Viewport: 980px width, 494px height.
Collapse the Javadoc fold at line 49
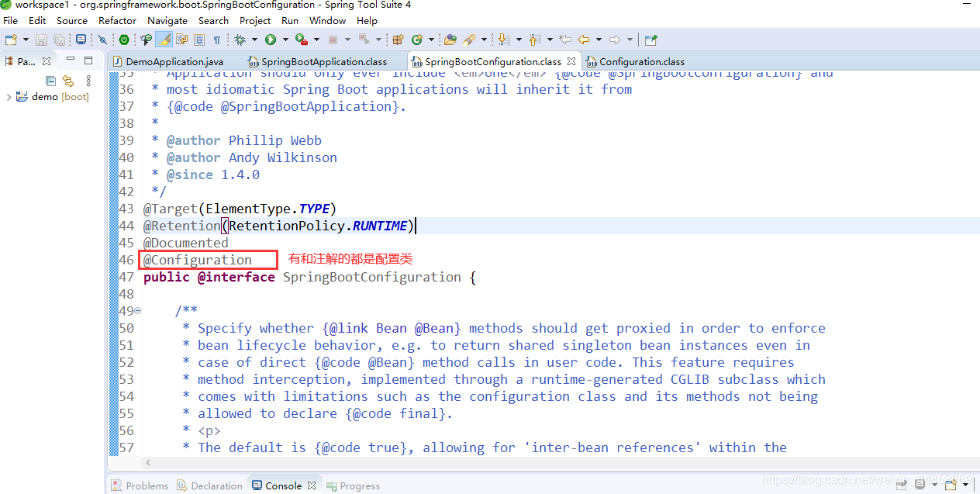point(138,311)
